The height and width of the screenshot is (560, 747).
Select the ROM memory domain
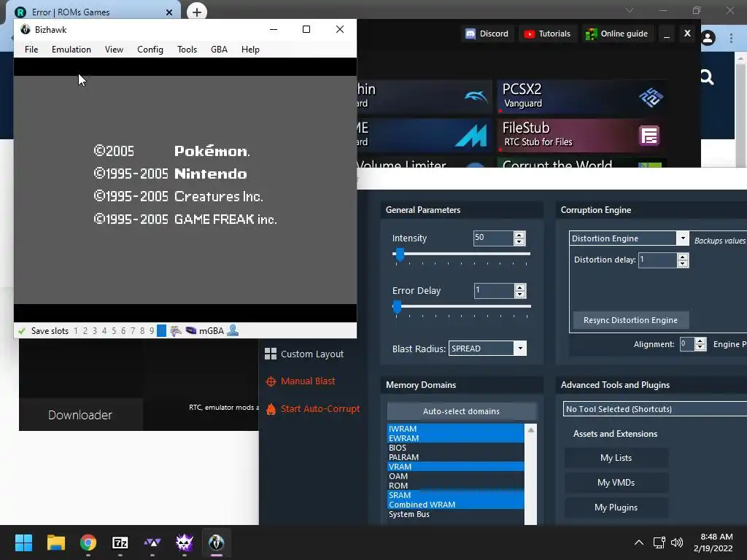pyautogui.click(x=456, y=486)
